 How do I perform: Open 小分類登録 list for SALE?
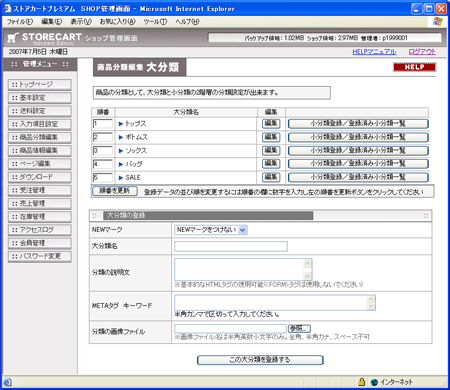click(x=358, y=177)
